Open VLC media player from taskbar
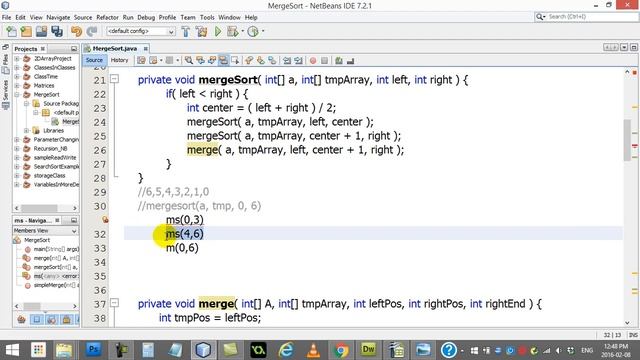The width and height of the screenshot is (640, 360). click(x=313, y=350)
